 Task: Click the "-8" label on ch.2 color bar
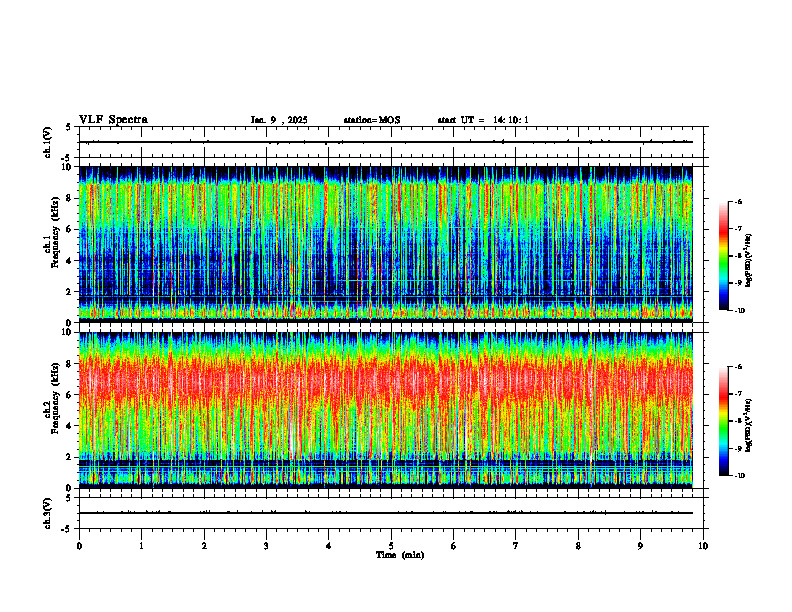737,421
